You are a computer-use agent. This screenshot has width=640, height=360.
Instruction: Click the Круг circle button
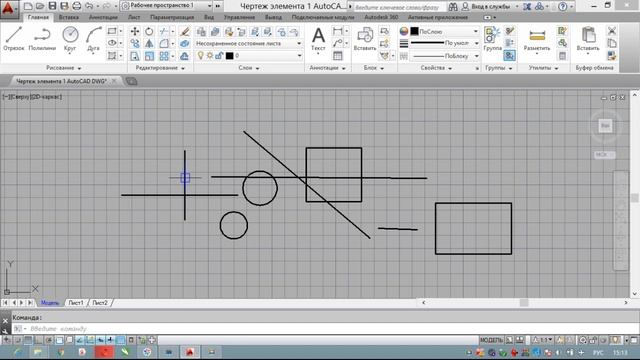[x=70, y=39]
